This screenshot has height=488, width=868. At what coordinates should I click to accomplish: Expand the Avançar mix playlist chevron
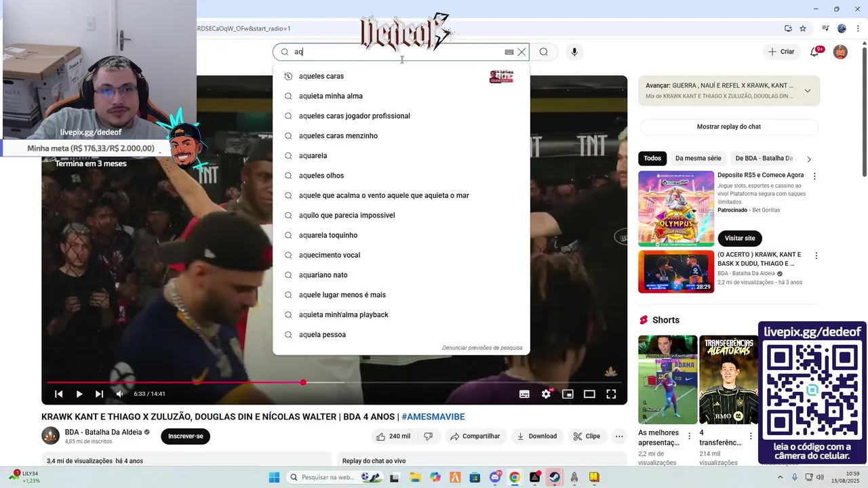808,91
